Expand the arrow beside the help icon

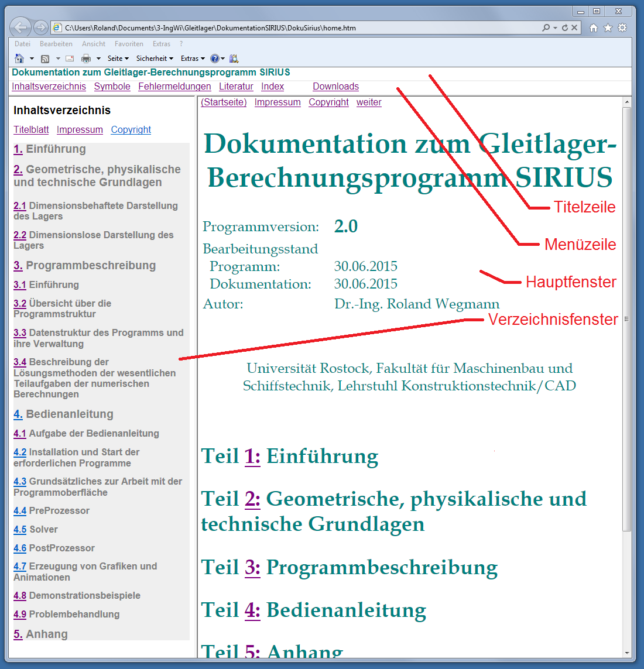(223, 59)
